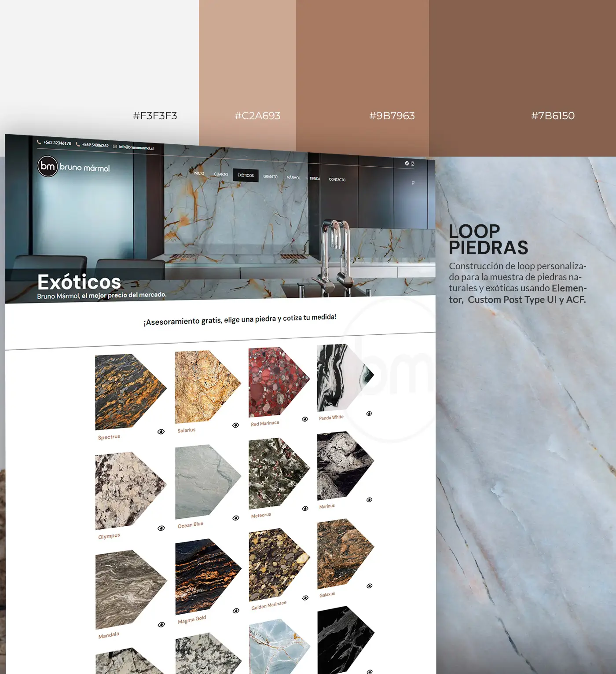
Task: Click the Red Marinace stone thumbnail
Action: click(279, 382)
